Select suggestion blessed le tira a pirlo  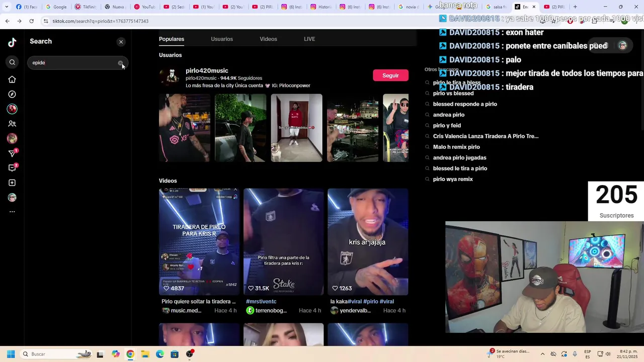tap(460, 168)
